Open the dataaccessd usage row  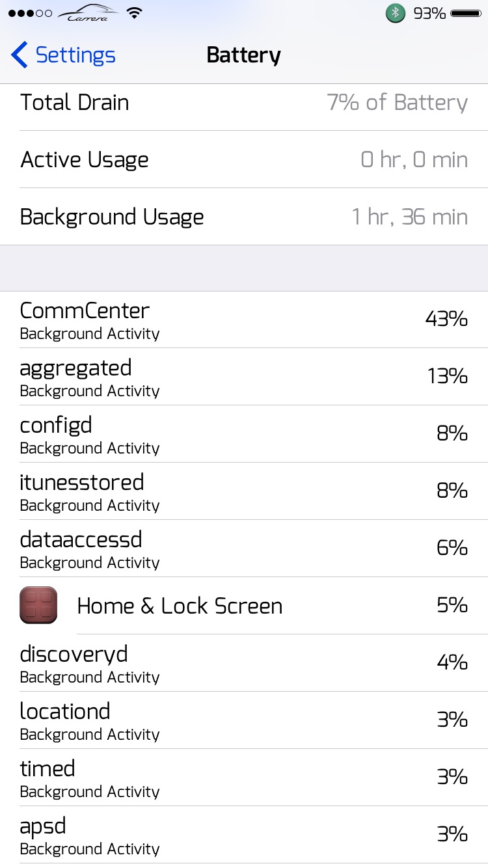pyautogui.click(x=244, y=549)
